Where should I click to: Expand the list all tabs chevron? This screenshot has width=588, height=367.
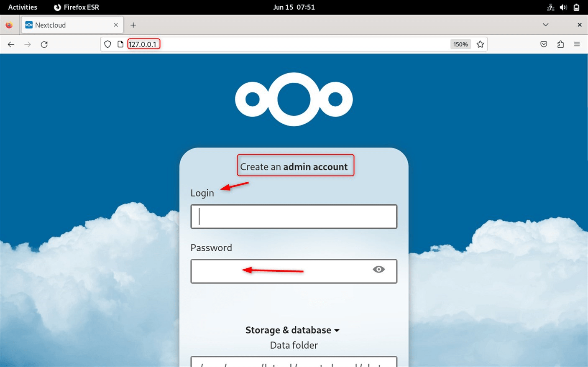(545, 25)
